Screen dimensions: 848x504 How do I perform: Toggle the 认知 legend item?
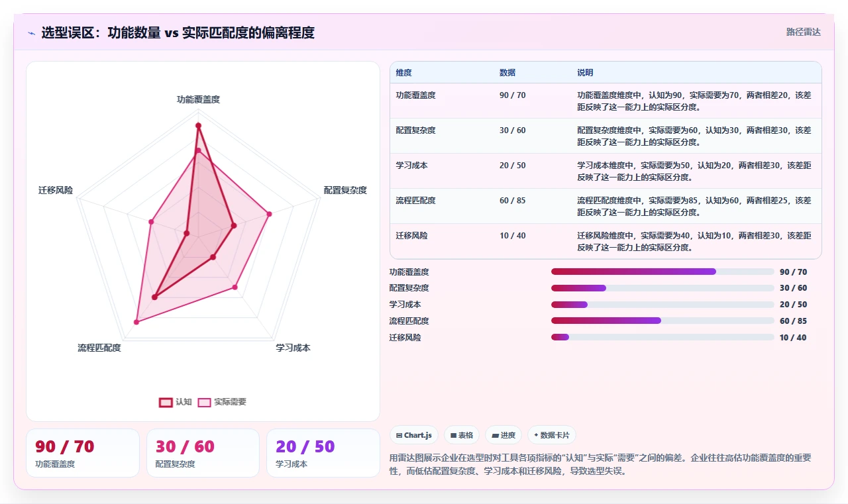click(176, 402)
